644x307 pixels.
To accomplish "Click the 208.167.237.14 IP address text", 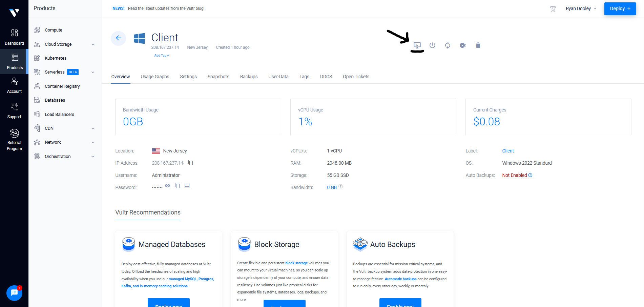I will (x=167, y=163).
